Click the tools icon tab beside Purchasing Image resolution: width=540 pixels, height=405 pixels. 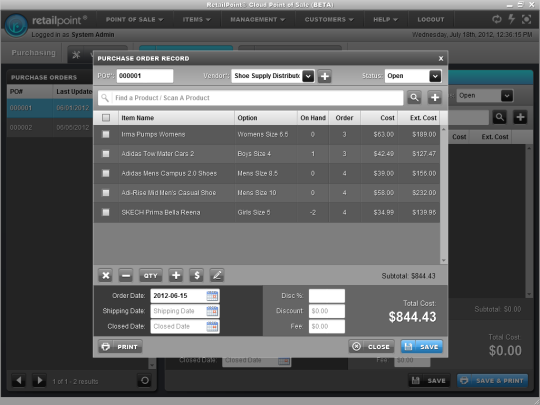(76, 54)
